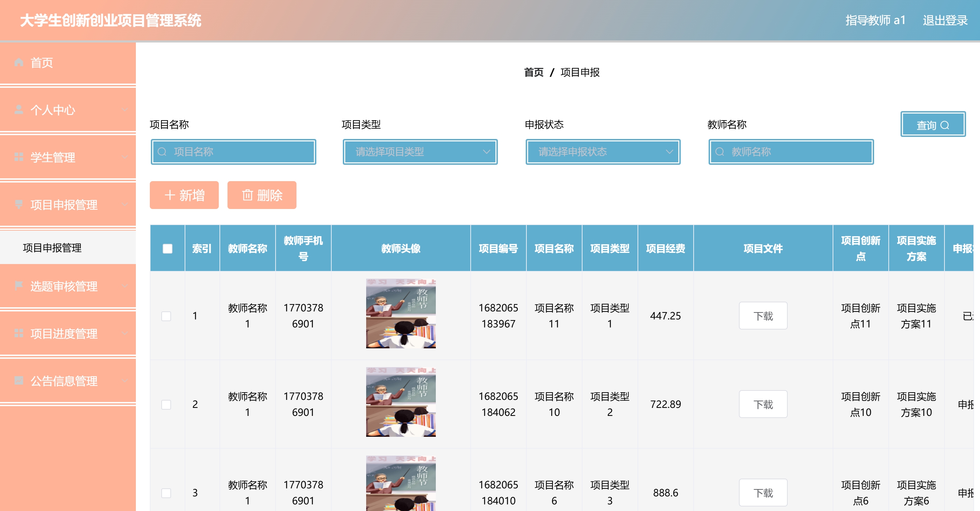Open the 项目类型 dropdown
The width and height of the screenshot is (980, 511).
coord(420,152)
